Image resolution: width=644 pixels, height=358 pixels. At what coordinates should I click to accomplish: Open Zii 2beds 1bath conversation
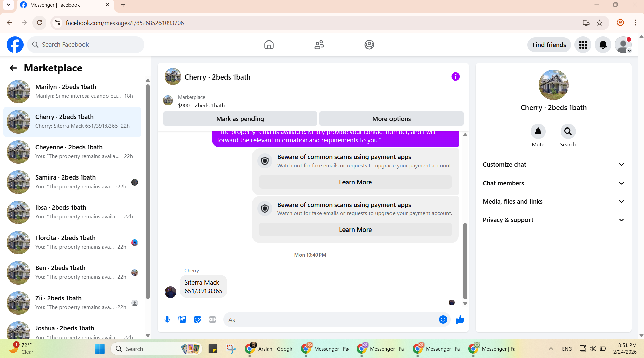(72, 303)
